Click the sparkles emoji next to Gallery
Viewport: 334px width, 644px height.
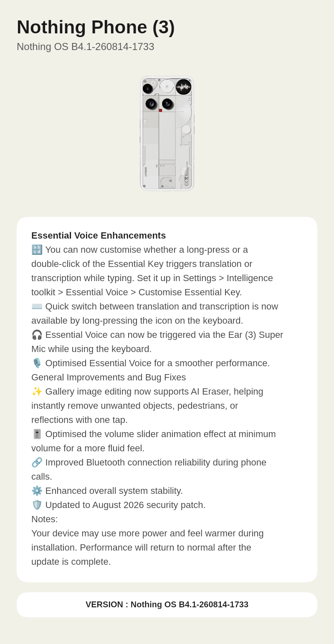click(x=37, y=392)
